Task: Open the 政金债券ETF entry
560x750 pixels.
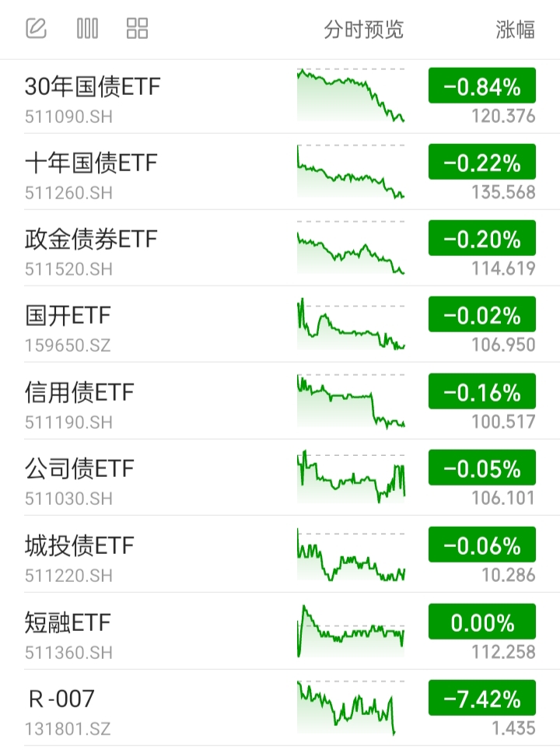Action: click(280, 248)
